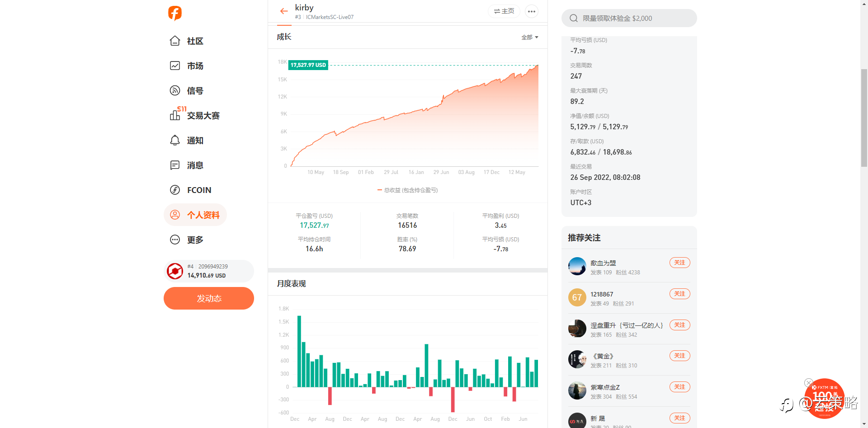The width and height of the screenshot is (868, 428).
Task: Open the three-dot more options button
Action: point(532,11)
